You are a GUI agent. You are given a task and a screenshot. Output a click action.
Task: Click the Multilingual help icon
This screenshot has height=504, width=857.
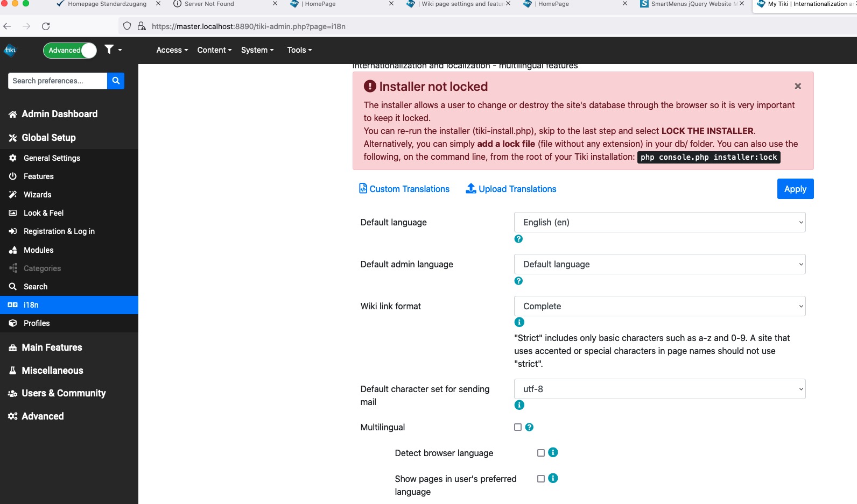(529, 427)
